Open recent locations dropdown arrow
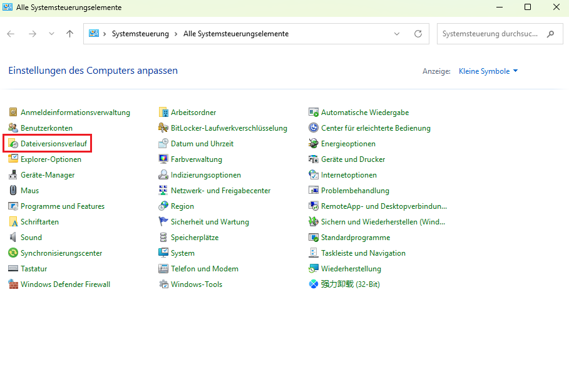Image resolution: width=569 pixels, height=392 pixels. coord(51,34)
